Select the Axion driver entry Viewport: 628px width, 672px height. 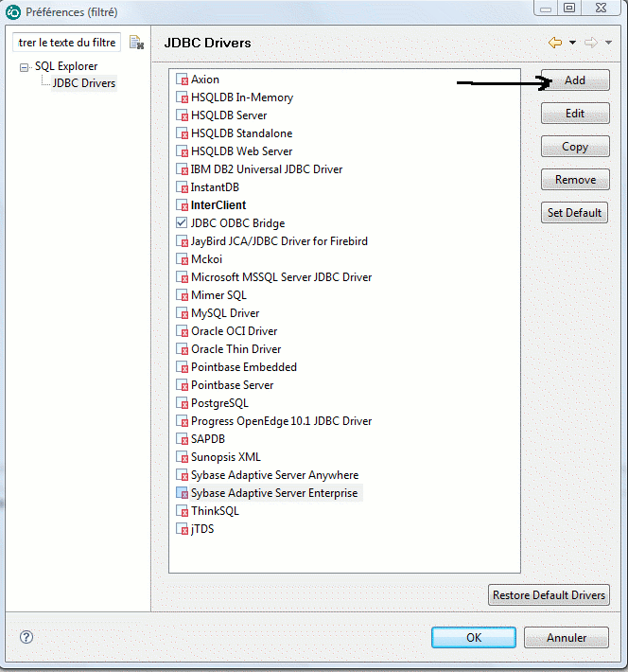[205, 80]
